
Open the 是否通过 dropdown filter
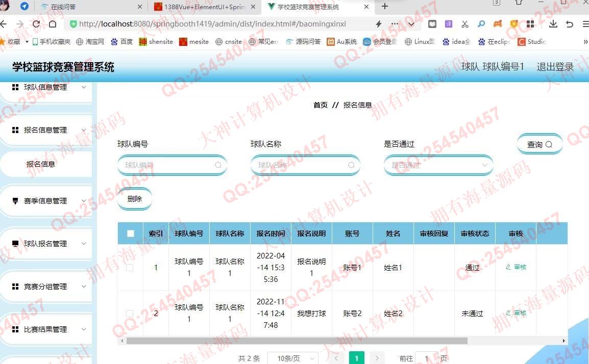(x=438, y=165)
